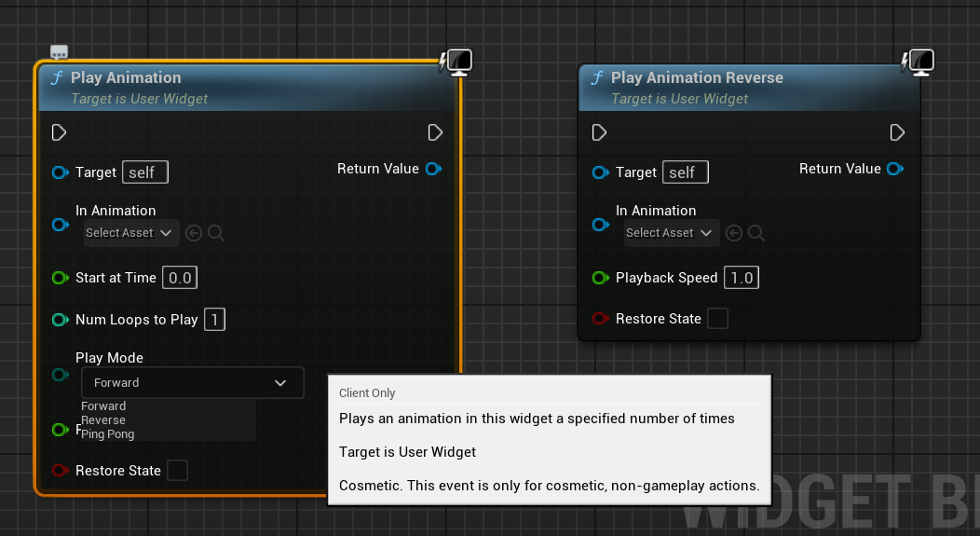This screenshot has height=536, width=980.
Task: Click the Target input pin on Play Animation Reverse
Action: pyautogui.click(x=601, y=172)
